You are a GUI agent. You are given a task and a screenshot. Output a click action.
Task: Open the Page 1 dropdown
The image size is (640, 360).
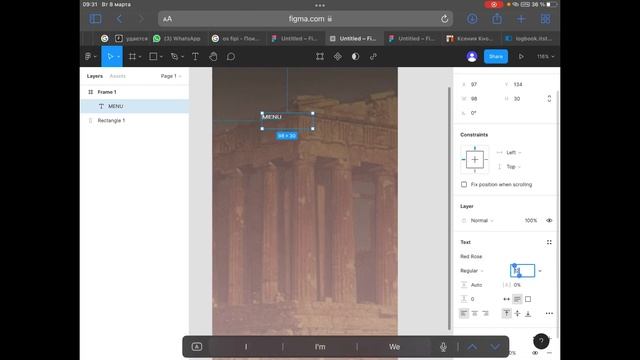point(171,76)
